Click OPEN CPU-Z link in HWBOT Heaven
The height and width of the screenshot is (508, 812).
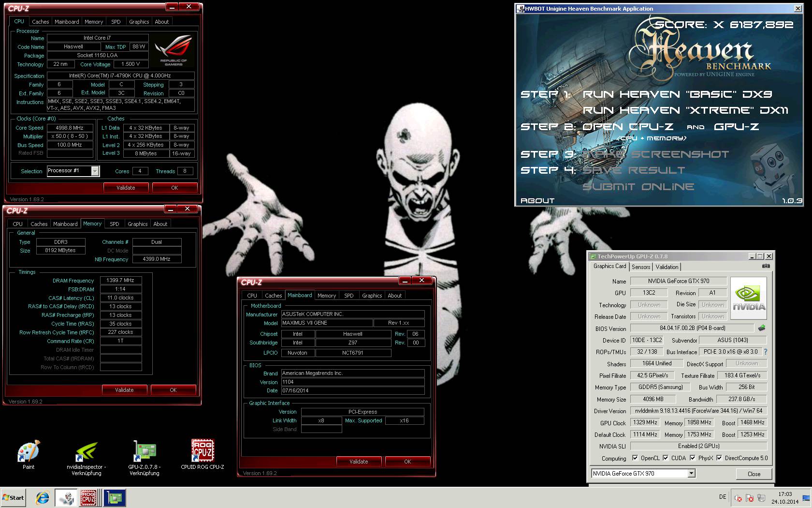click(x=627, y=127)
